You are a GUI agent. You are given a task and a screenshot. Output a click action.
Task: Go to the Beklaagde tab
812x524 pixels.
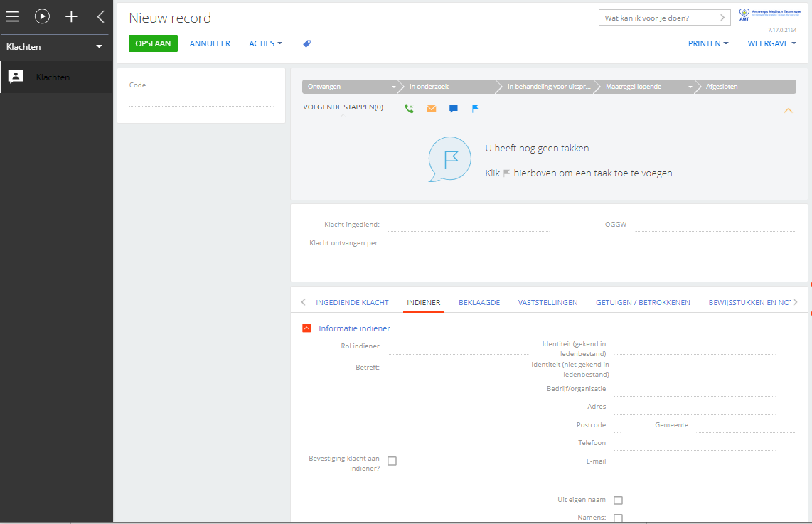click(x=479, y=302)
